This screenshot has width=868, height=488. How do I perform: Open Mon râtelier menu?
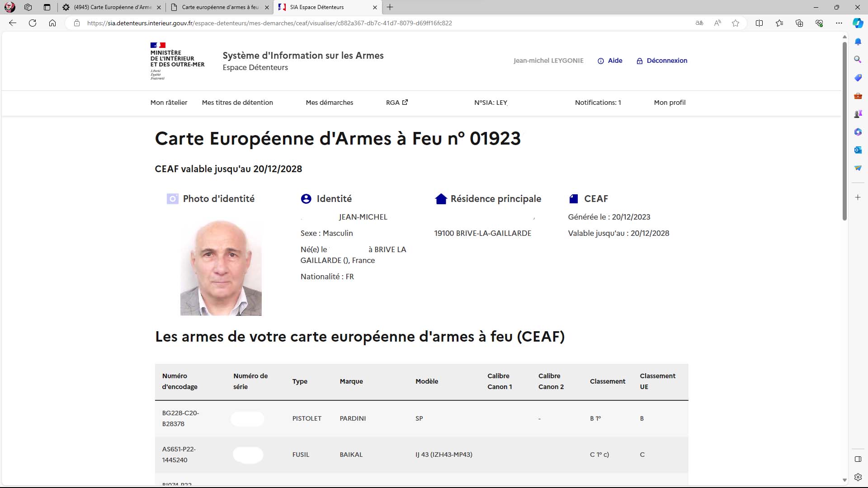pos(169,103)
